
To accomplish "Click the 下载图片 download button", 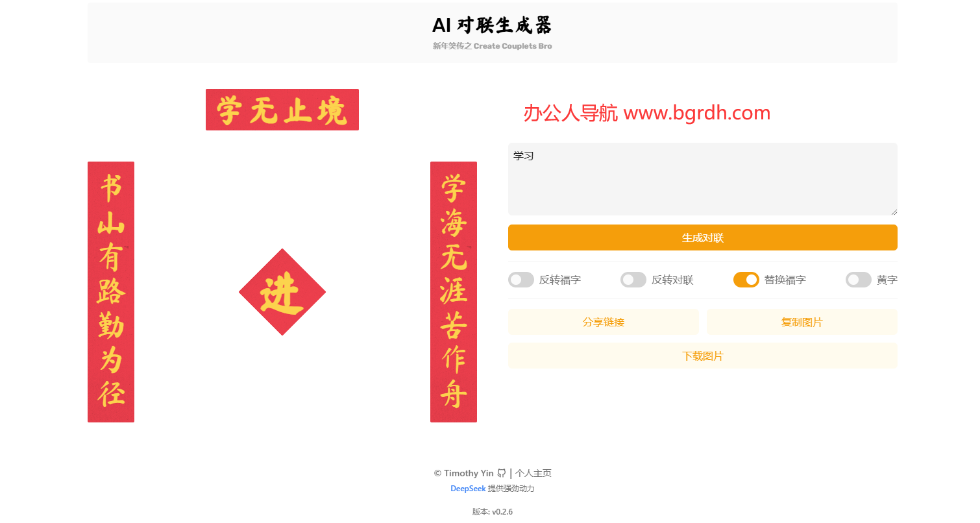I will coord(703,355).
